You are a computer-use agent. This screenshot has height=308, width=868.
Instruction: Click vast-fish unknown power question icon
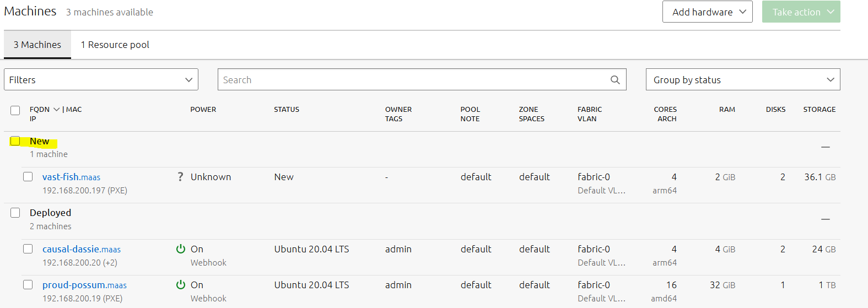coord(180,177)
